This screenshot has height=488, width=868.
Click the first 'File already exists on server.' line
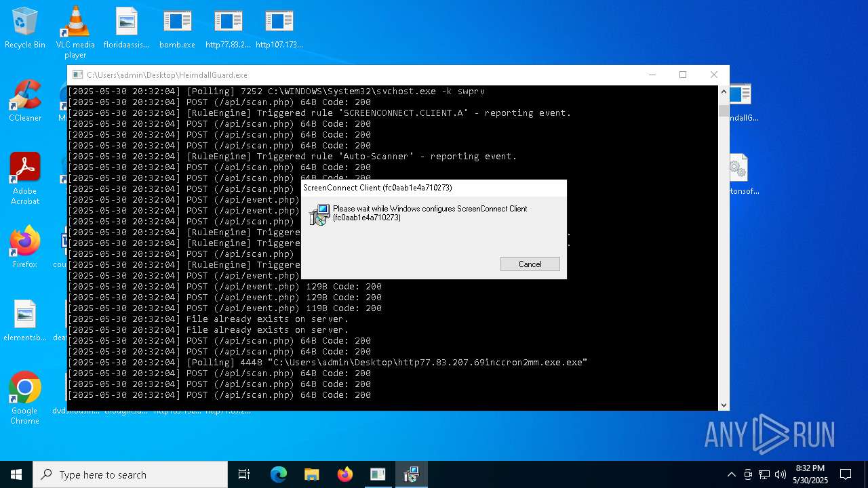(x=208, y=319)
